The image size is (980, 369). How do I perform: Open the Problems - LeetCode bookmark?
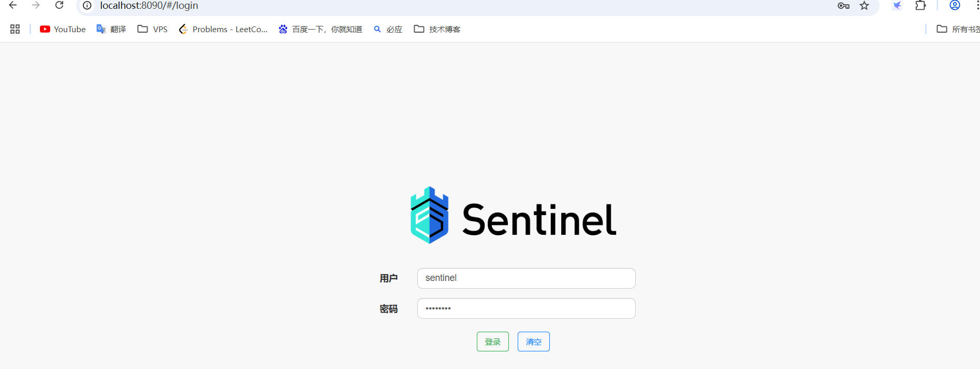coord(223,29)
